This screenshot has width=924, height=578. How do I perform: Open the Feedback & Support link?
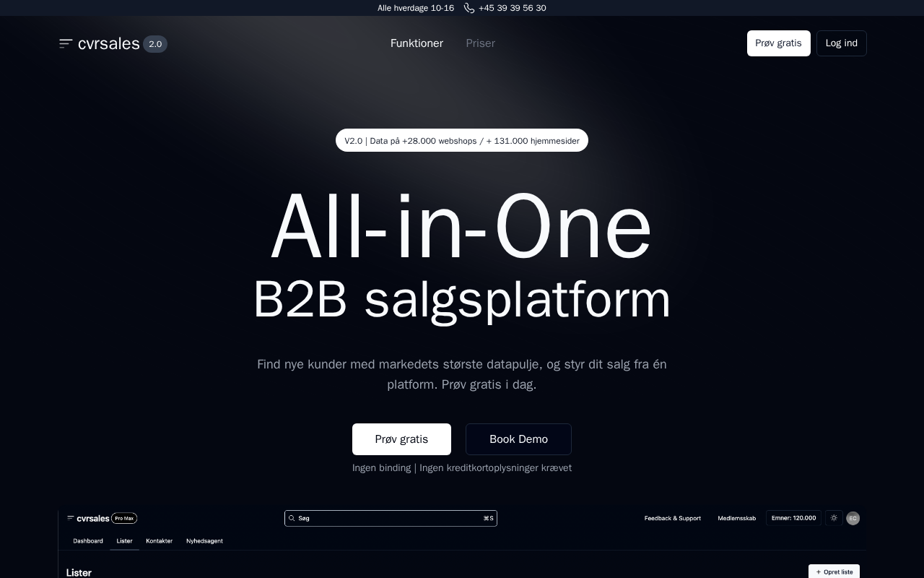point(673,518)
